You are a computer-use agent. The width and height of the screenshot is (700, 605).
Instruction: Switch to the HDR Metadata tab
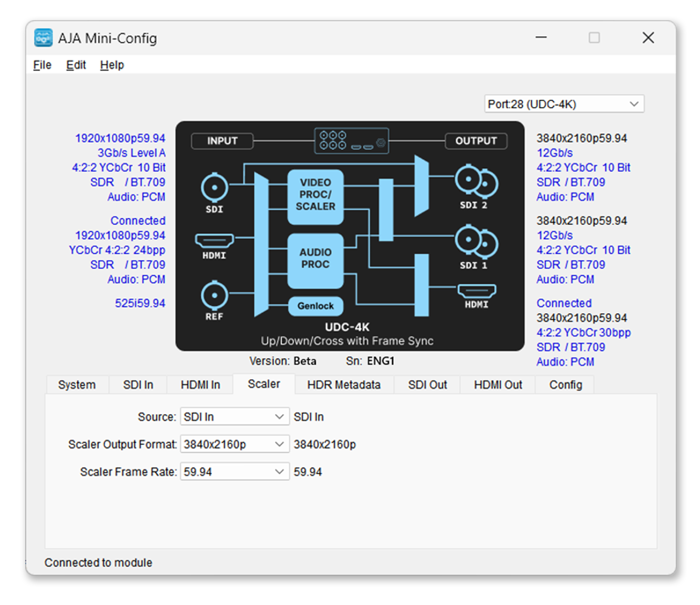(x=344, y=385)
